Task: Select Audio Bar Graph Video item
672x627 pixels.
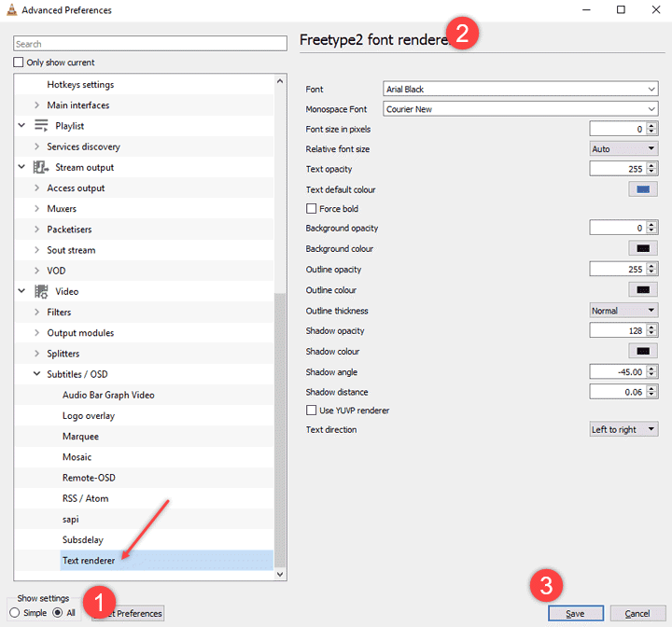Action: pos(108,395)
